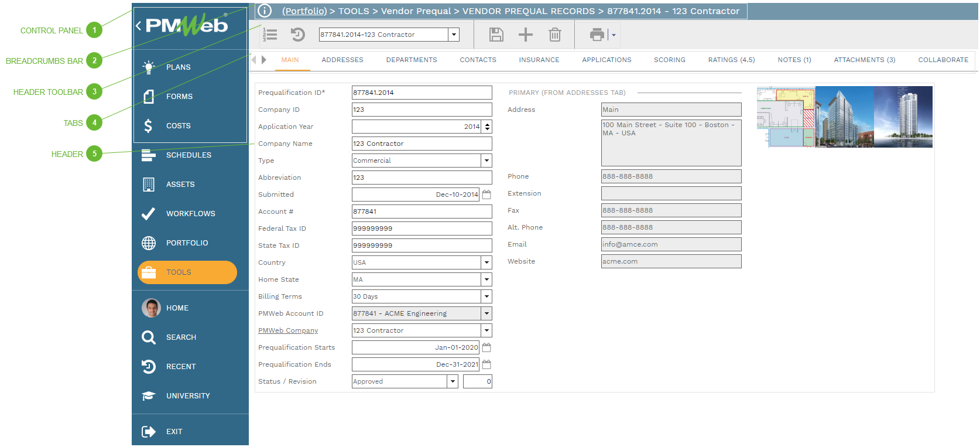Open the Billing Terms dropdown

coord(486,296)
